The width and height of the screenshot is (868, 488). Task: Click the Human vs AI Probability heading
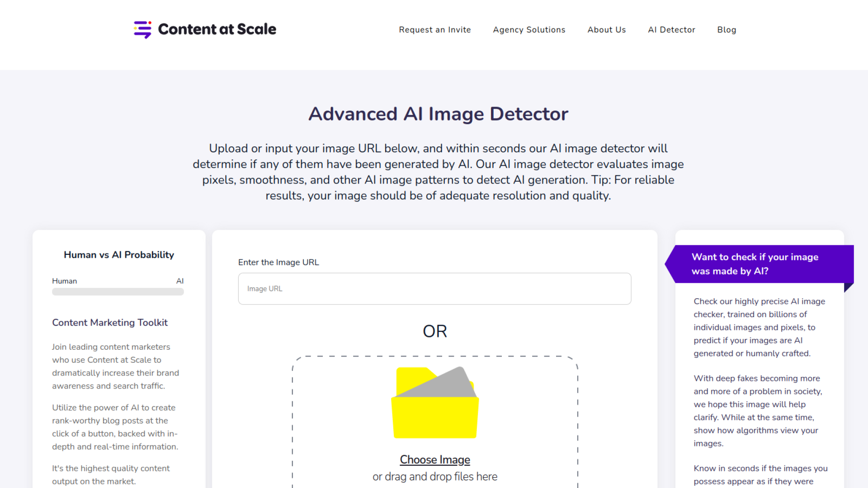pyautogui.click(x=118, y=254)
